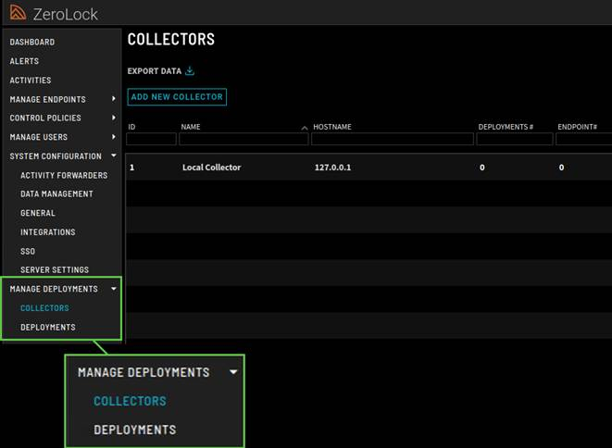Go to Alerts in the sidebar

click(24, 61)
